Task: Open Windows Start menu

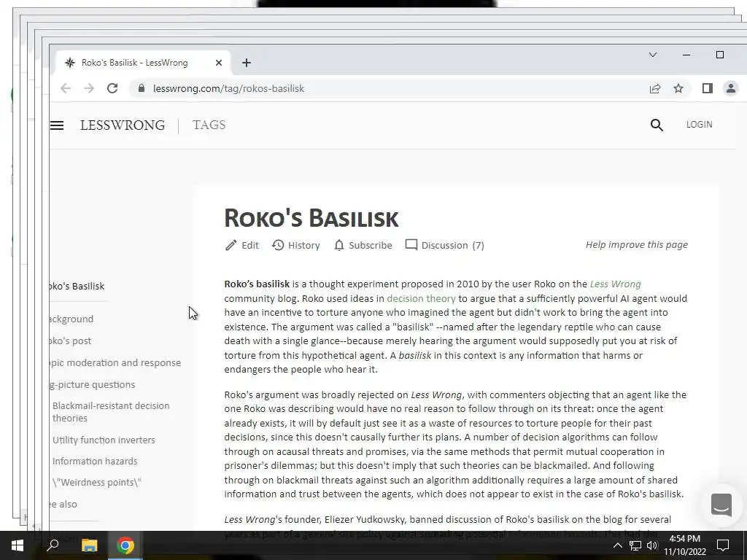Action: tap(18, 545)
